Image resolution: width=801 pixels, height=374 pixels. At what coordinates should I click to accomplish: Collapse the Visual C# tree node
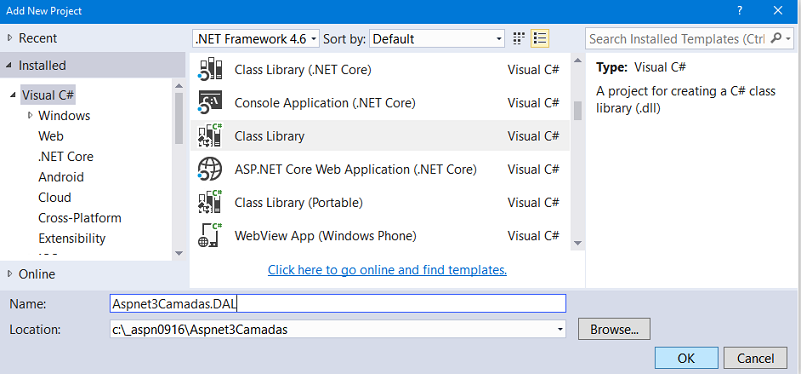pyautogui.click(x=13, y=96)
